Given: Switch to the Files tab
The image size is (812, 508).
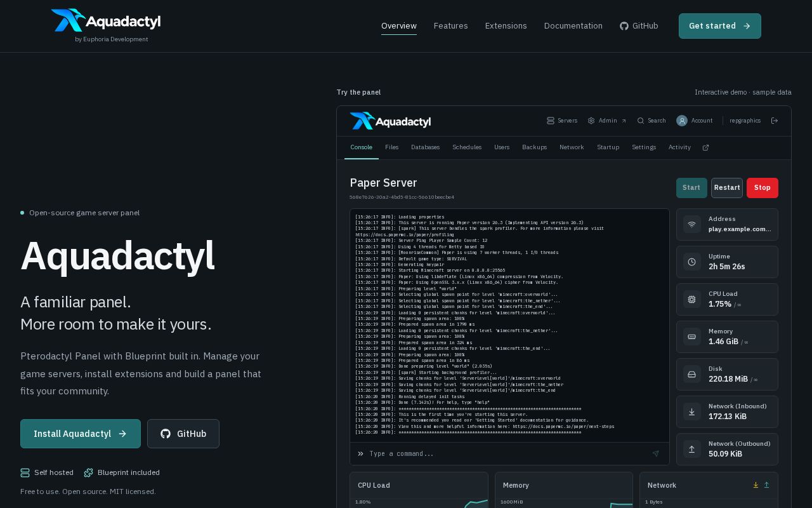Looking at the screenshot, I should coord(392,147).
